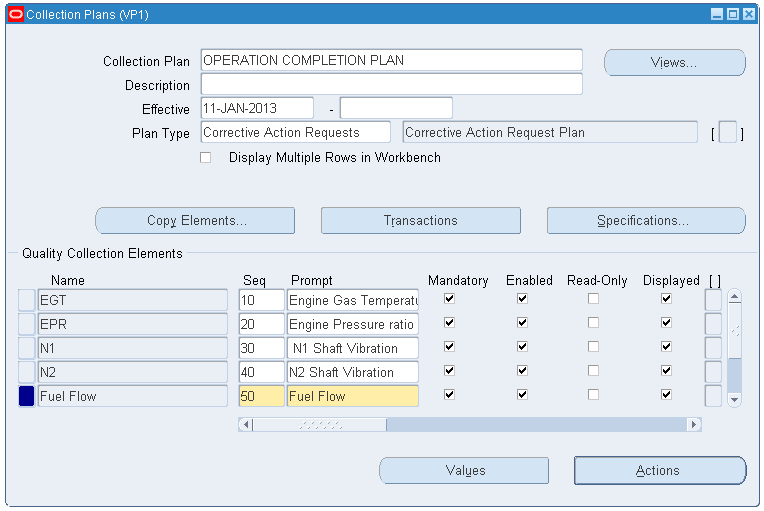Click the Effective start date field
This screenshot has height=511, width=764.
(x=257, y=108)
